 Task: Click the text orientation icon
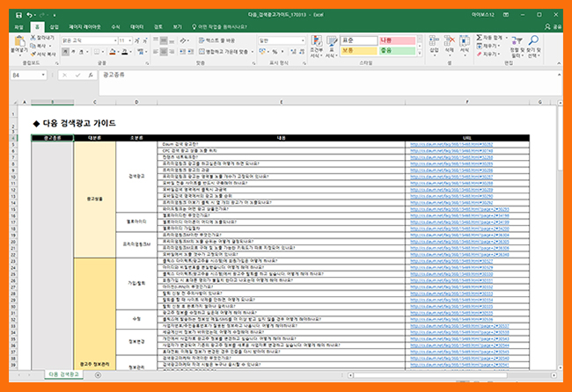pos(183,40)
